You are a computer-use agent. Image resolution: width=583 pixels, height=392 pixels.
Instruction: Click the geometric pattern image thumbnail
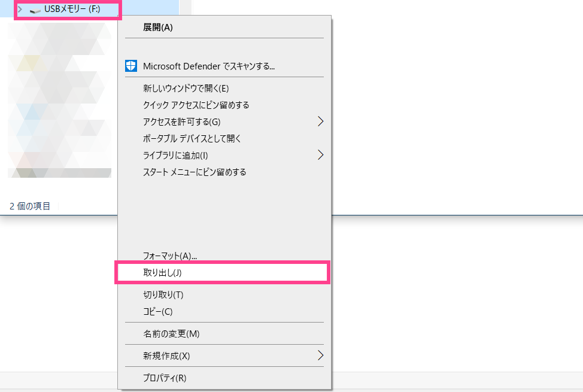pyautogui.click(x=58, y=99)
